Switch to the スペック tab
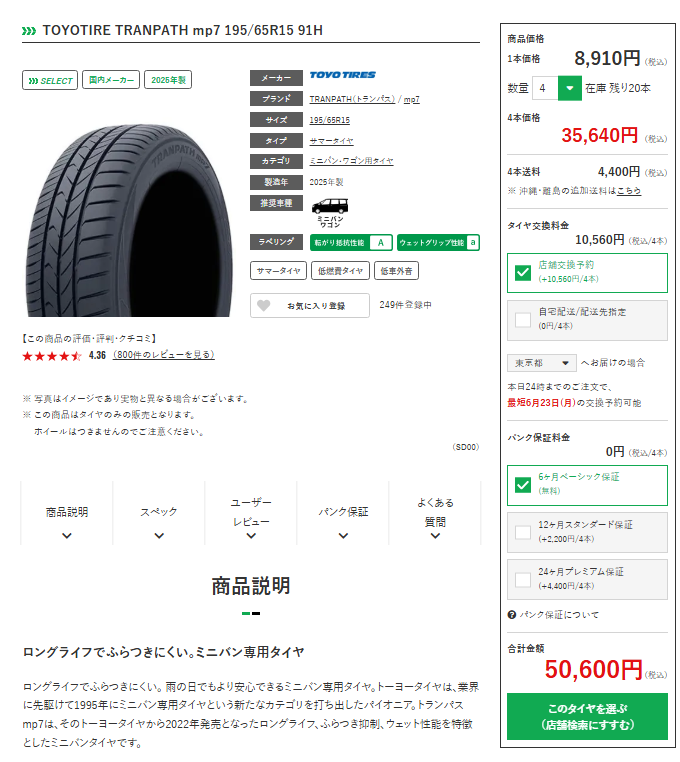 [159, 521]
